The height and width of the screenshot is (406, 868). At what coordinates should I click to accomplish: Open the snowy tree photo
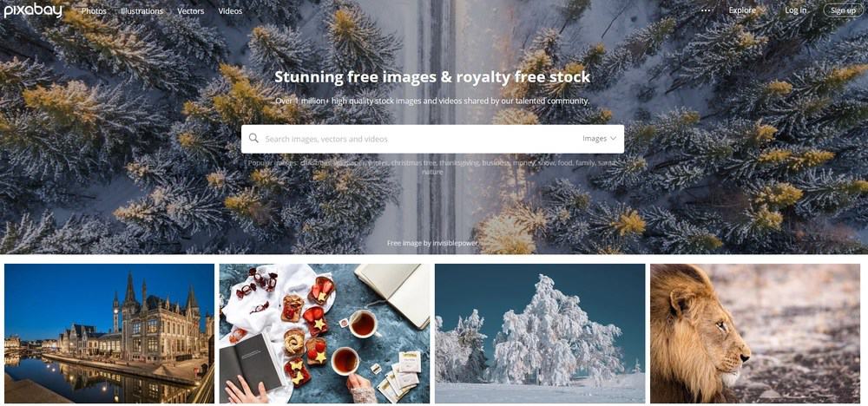(540, 333)
